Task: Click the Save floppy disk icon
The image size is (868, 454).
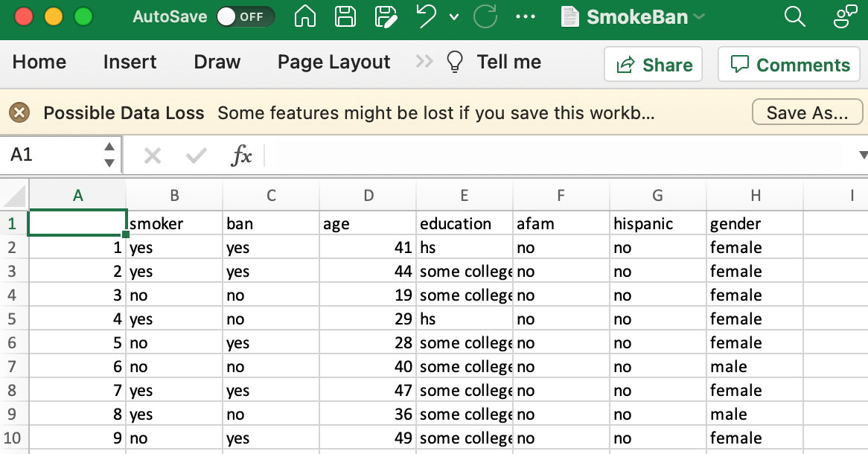Action: (x=345, y=16)
